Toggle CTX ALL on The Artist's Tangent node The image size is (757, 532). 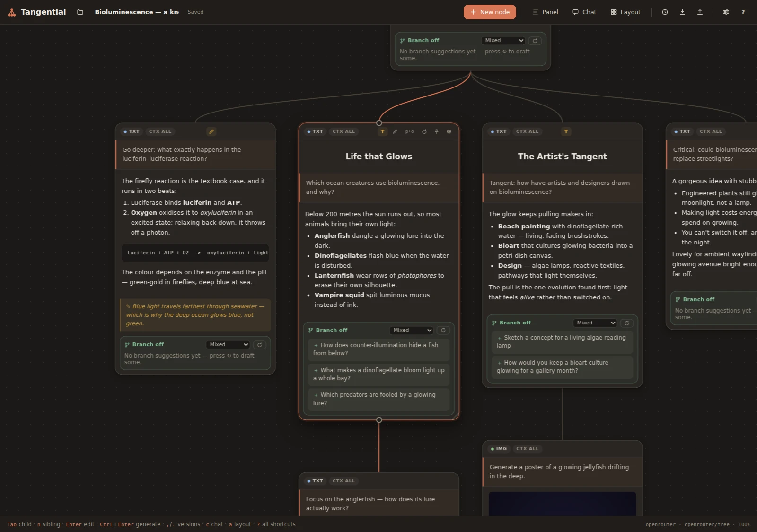528,131
